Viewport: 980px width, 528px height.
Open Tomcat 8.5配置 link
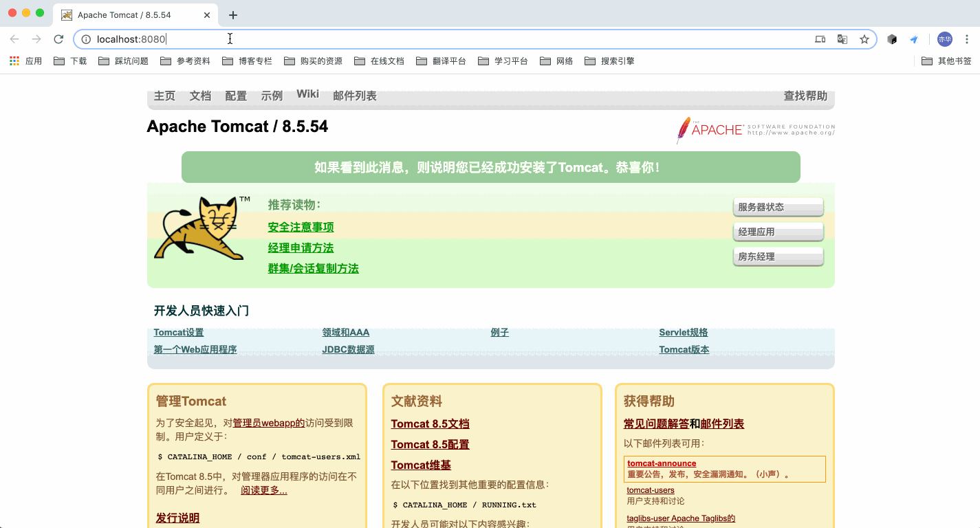point(431,444)
